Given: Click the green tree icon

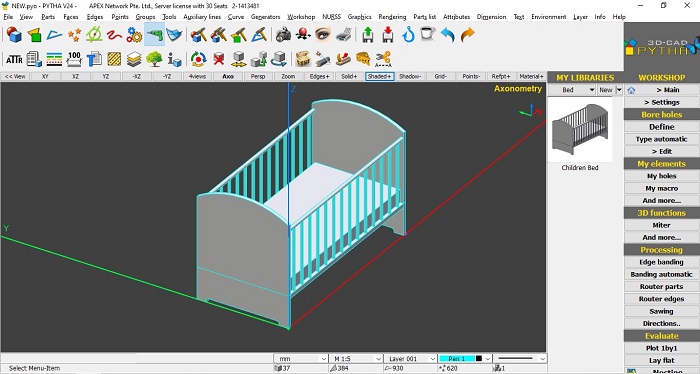Looking at the screenshot, I should click(154, 59).
